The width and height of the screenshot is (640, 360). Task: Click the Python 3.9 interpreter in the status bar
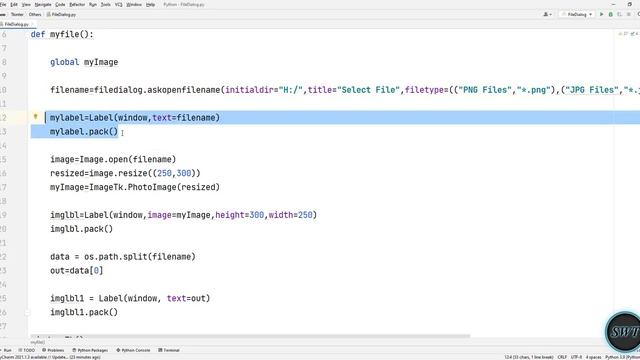point(622,357)
